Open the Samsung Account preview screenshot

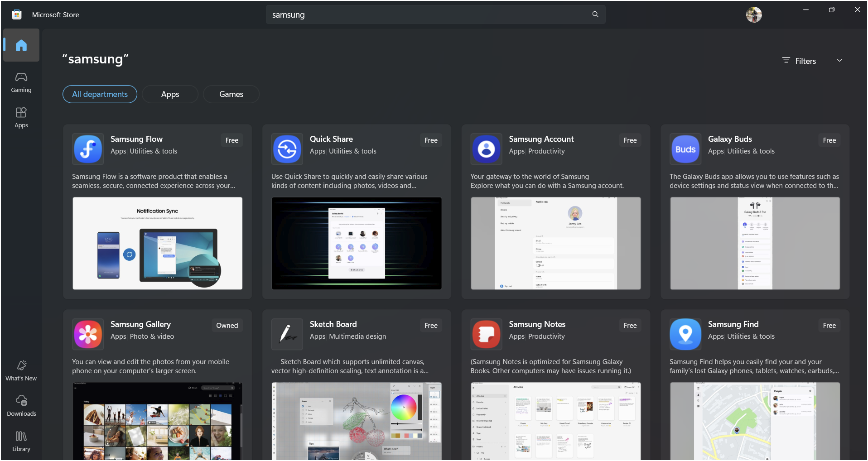(x=556, y=243)
